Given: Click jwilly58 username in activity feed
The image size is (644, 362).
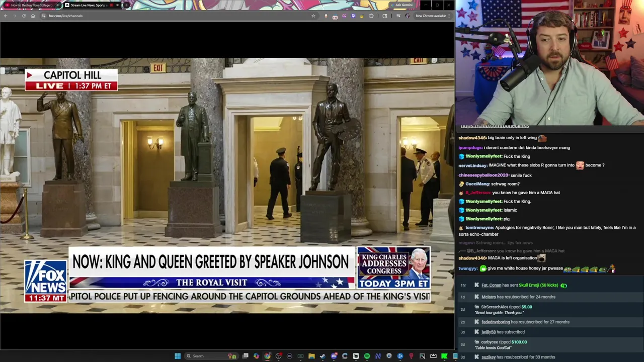Looking at the screenshot, I should pyautogui.click(x=489, y=332).
